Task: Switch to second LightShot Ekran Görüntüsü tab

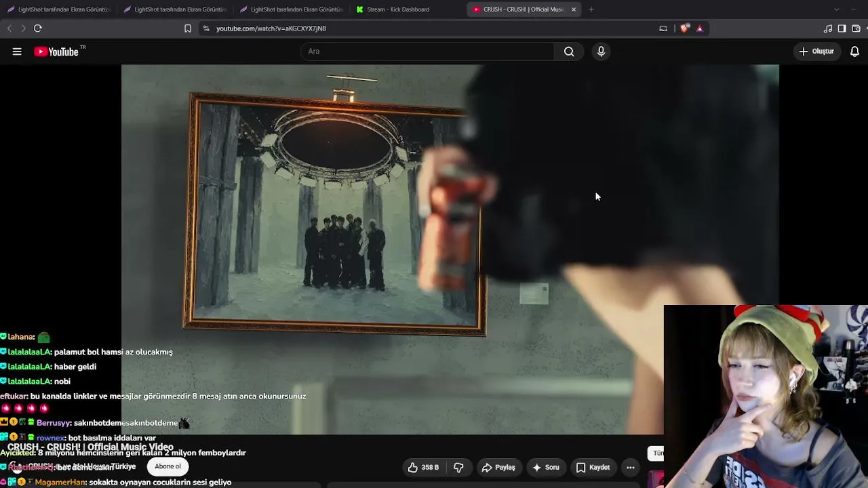Action: (x=174, y=9)
